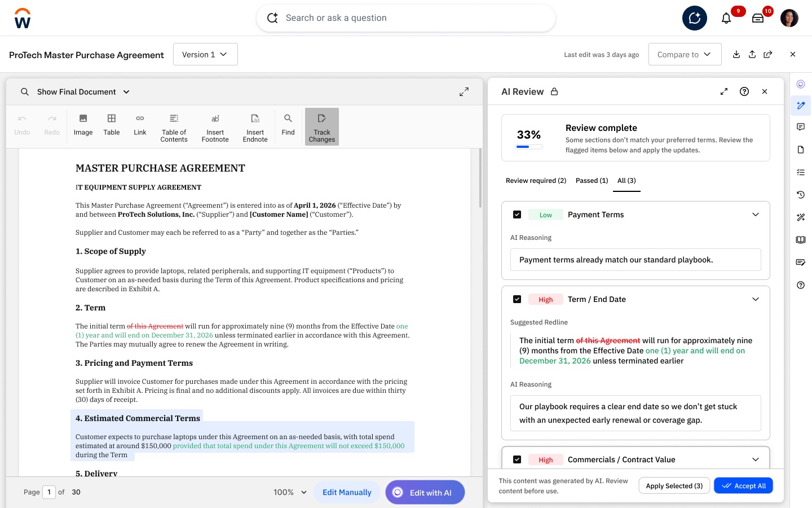This screenshot has height=508, width=812.
Task: Click the Accept All button
Action: click(743, 485)
